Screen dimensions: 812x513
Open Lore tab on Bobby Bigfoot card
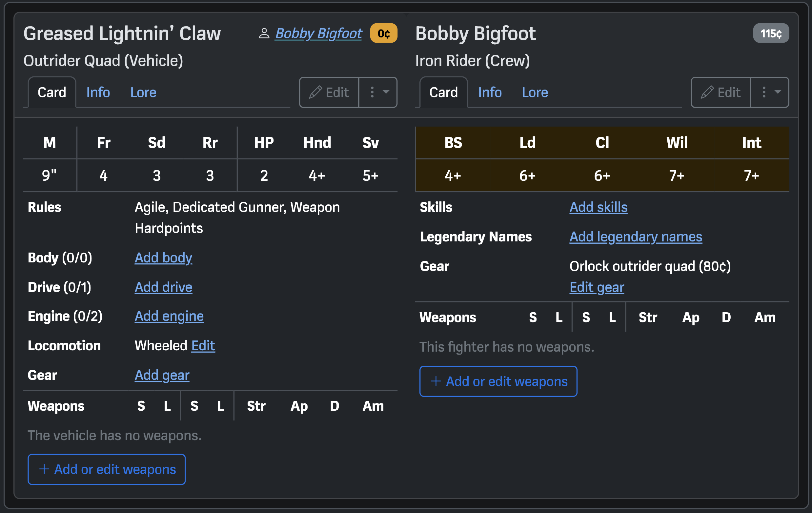535,92
